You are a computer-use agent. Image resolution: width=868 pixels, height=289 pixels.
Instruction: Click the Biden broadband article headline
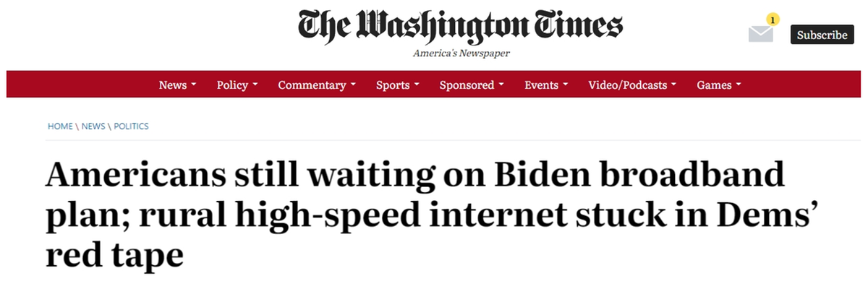click(415, 215)
